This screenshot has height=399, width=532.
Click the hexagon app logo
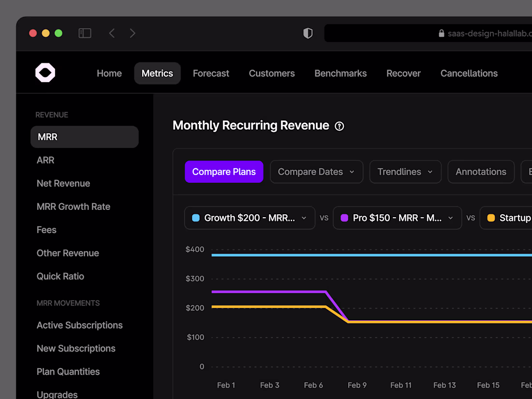pos(45,72)
